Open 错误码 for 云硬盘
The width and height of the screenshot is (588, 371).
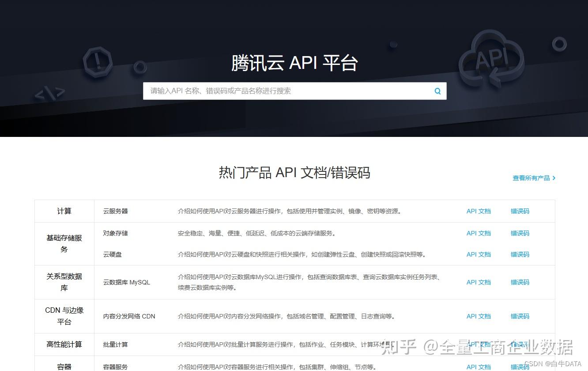coord(520,254)
